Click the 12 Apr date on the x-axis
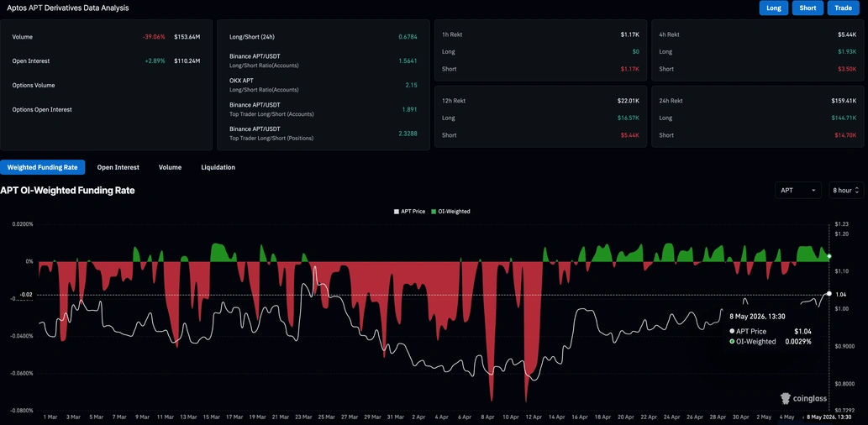Screen dimensions: 868x425 pos(534,417)
